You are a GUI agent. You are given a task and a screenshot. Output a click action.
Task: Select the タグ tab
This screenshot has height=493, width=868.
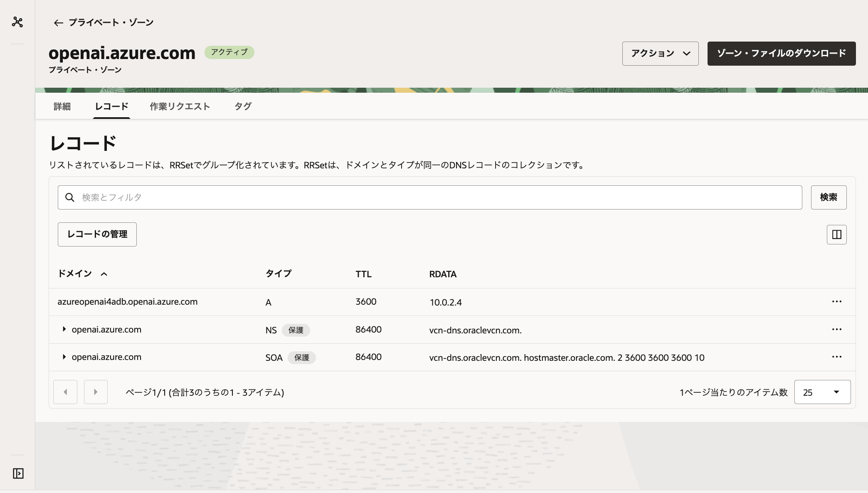click(x=242, y=106)
